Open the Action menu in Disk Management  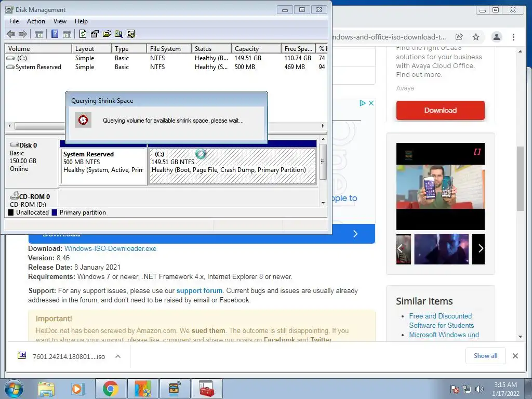click(36, 21)
